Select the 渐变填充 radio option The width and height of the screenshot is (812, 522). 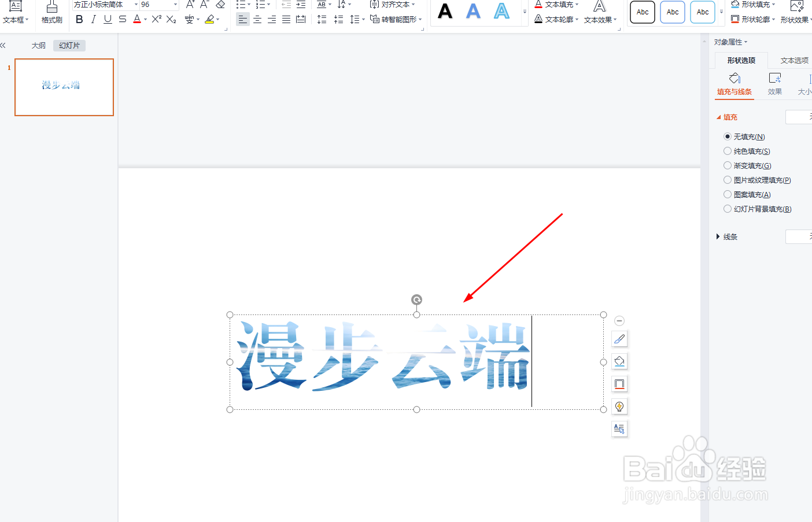coord(727,165)
